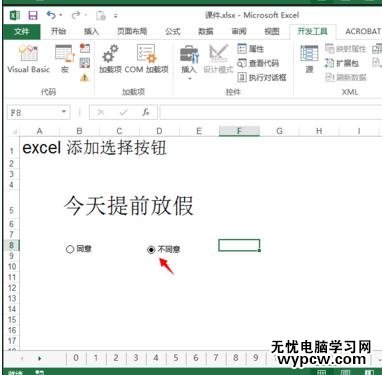Switch to the 开始 (Home) tab
This screenshot has width=382, height=375.
coord(58,32)
